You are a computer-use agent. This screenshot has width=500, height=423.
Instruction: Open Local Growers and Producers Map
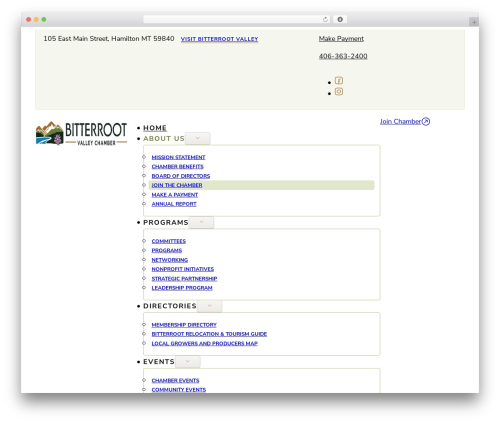pos(205,343)
